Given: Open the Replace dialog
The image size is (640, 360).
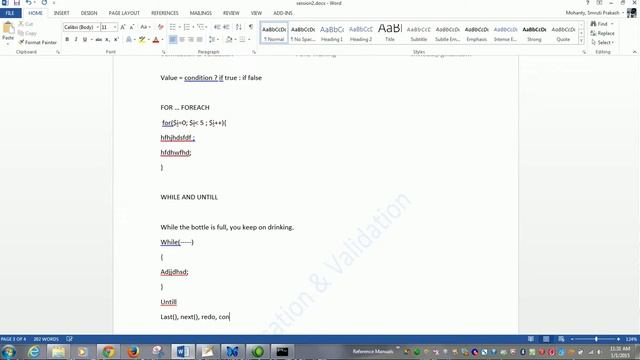Looking at the screenshot, I should point(602,33).
